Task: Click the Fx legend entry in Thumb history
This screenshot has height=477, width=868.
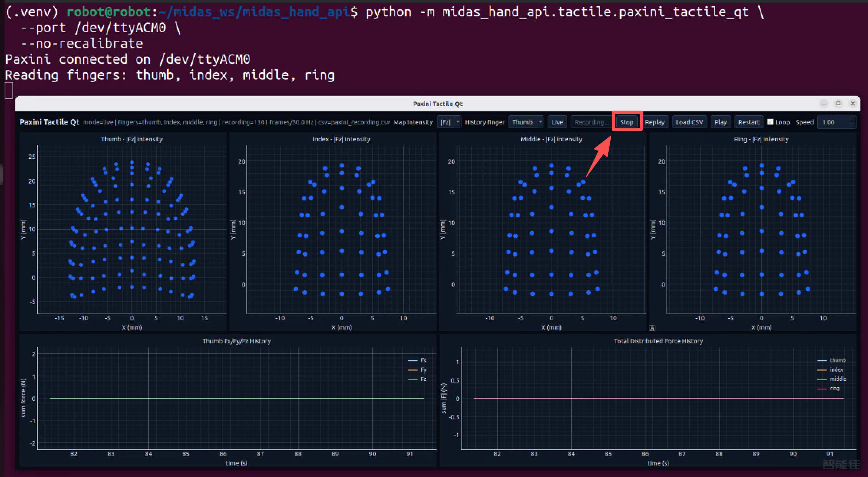Action: pyautogui.click(x=417, y=360)
